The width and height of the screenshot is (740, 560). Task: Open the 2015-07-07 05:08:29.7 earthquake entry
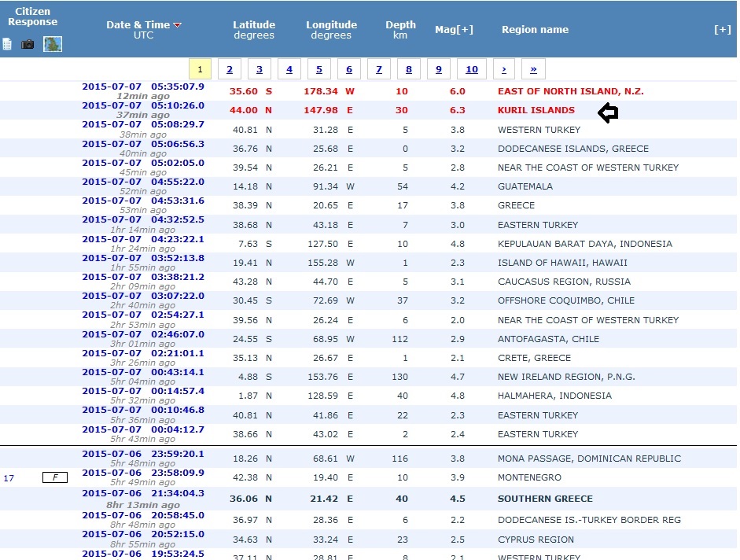[143, 124]
